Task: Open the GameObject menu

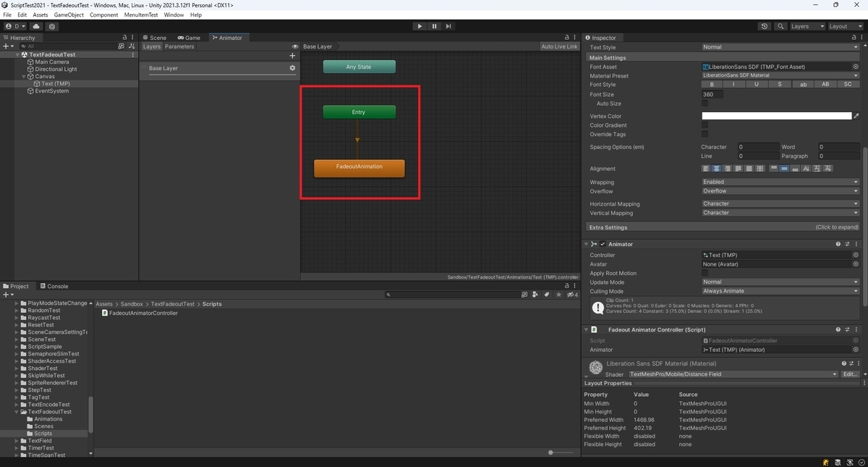Action: tap(69, 14)
